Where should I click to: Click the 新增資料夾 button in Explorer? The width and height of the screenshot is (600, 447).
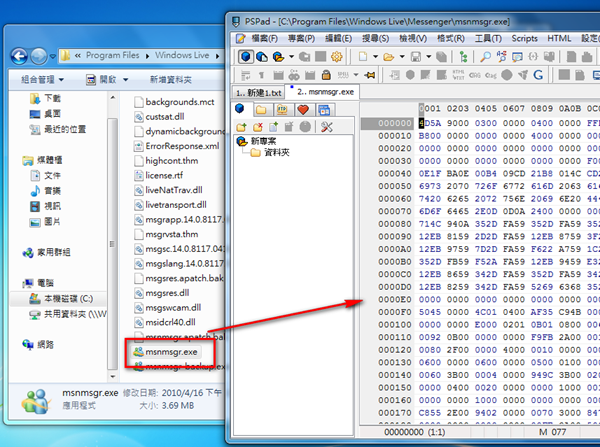pyautogui.click(x=171, y=79)
